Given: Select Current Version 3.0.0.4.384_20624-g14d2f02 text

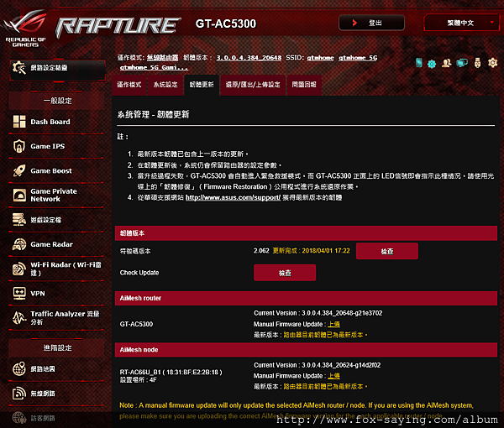Looking at the screenshot, I should 317,365.
